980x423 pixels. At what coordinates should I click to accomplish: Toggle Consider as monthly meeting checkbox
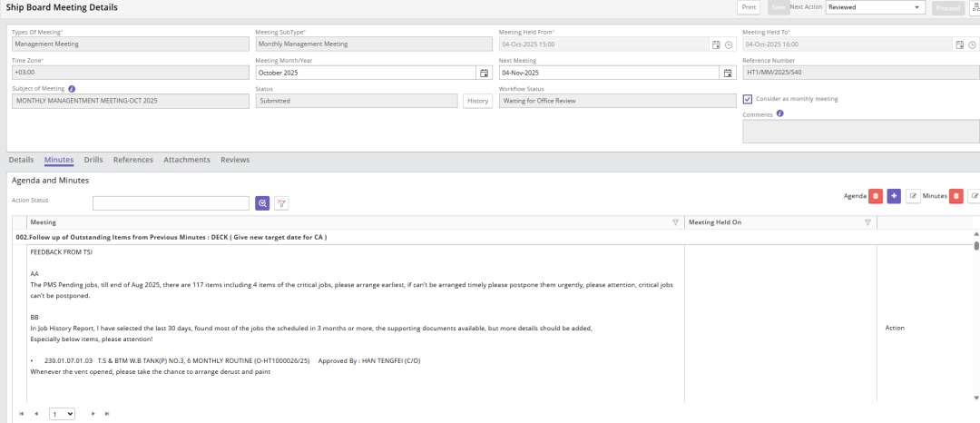pos(748,99)
